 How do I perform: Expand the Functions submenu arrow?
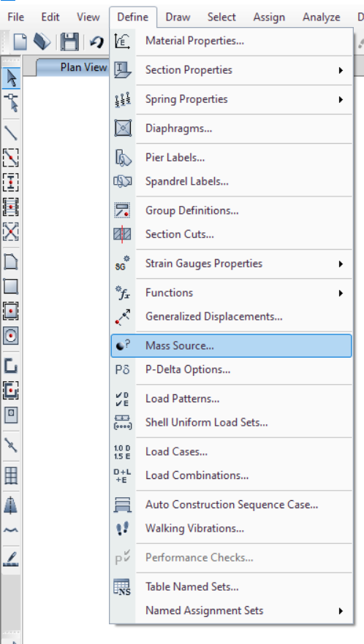[341, 294]
